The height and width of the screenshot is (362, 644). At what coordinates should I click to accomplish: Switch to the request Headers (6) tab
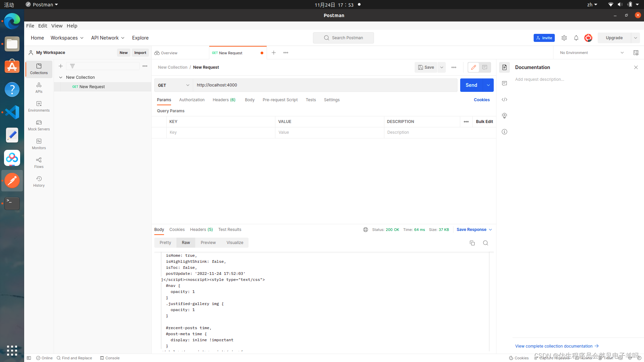pyautogui.click(x=224, y=100)
